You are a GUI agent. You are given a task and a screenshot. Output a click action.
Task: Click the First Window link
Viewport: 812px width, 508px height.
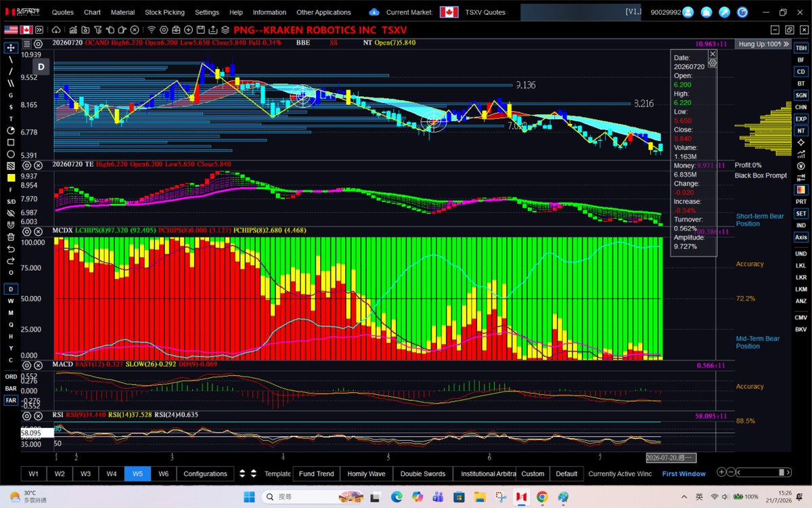pyautogui.click(x=683, y=473)
